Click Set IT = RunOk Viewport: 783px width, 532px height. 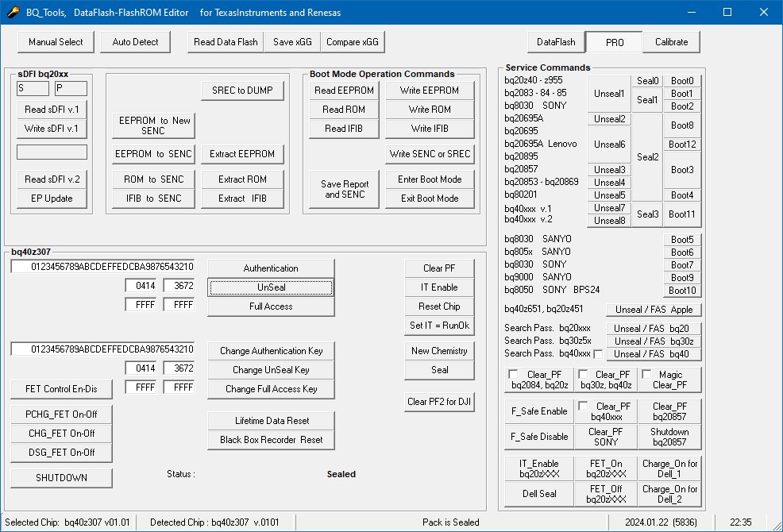point(439,326)
